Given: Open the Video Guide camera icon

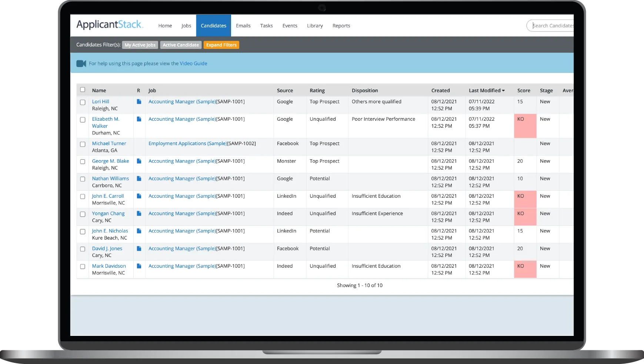Looking at the screenshot, I should pos(81,63).
